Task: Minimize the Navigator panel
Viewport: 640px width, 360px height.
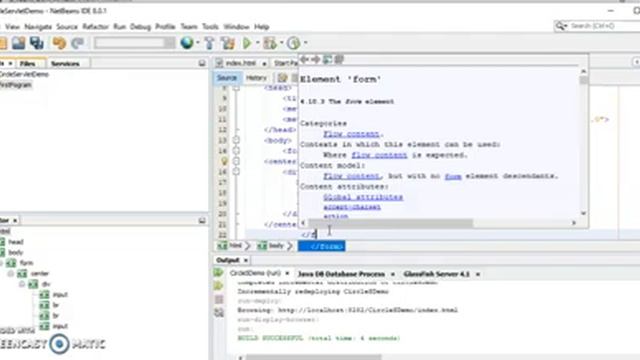Action: click(x=202, y=220)
